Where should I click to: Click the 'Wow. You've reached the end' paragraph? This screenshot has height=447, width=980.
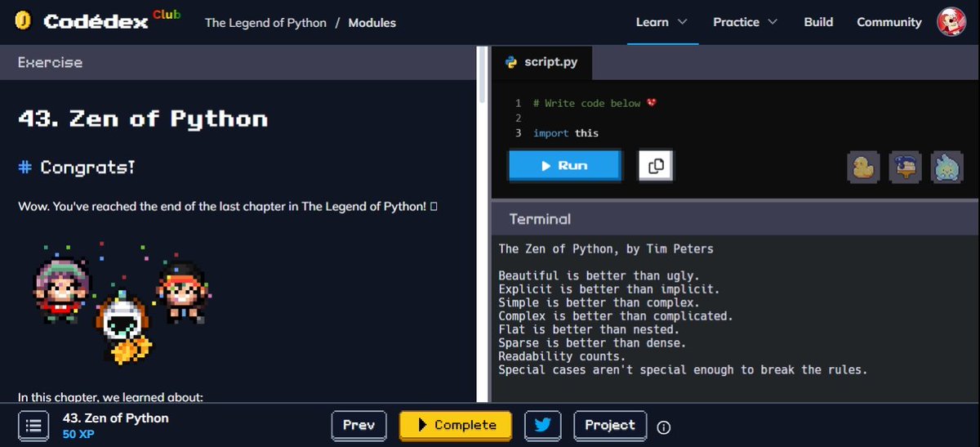(228, 206)
